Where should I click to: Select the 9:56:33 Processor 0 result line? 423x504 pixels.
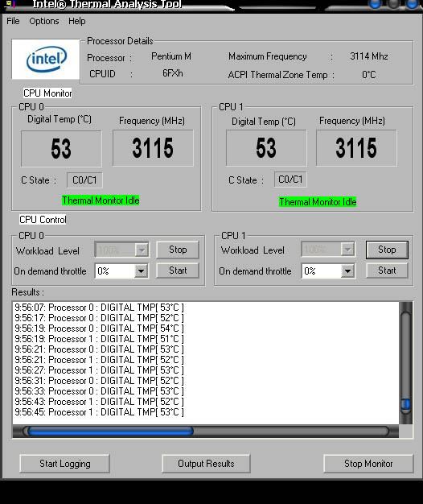point(99,391)
